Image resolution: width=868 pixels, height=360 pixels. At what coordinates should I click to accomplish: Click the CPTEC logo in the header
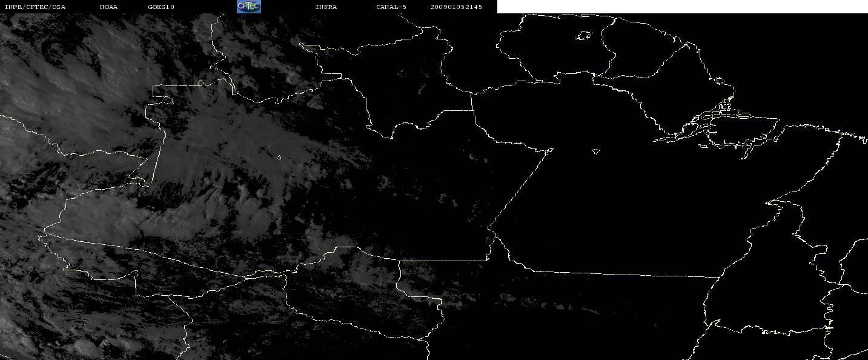248,7
